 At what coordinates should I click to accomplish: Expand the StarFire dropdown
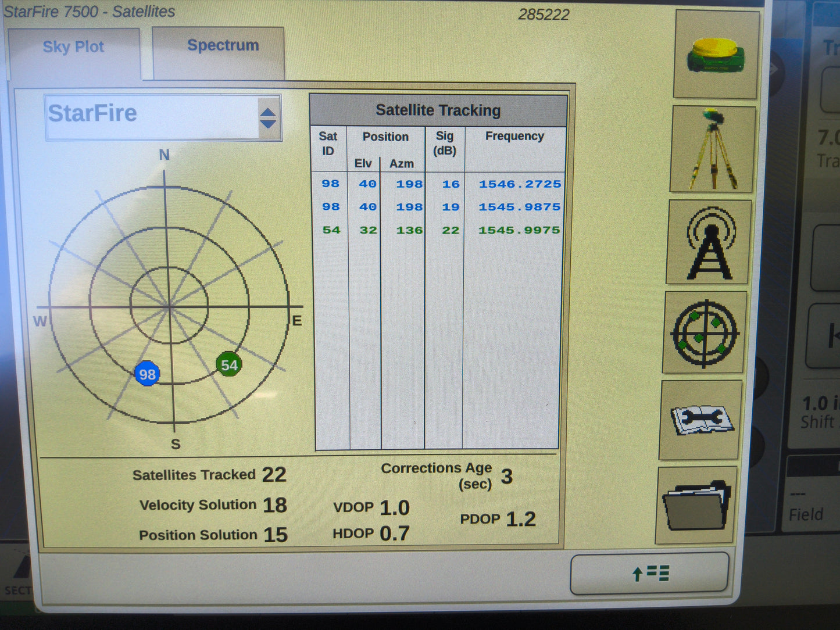[x=163, y=117]
